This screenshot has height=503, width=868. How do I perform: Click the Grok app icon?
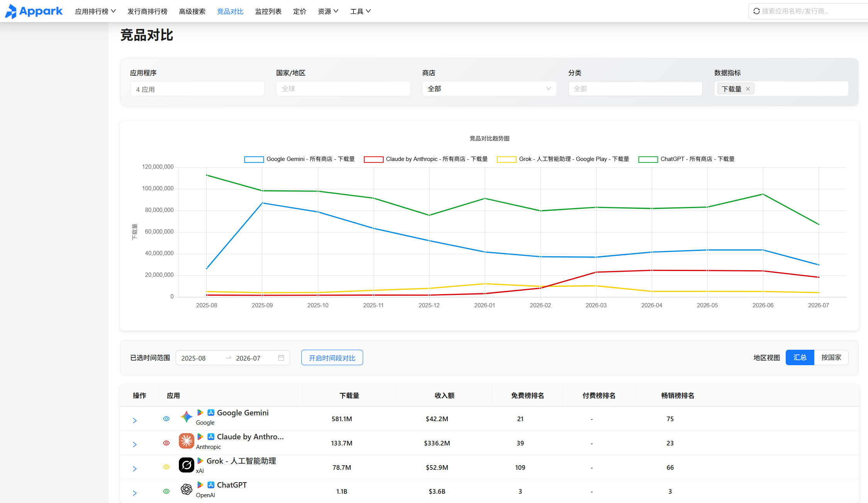tap(187, 465)
